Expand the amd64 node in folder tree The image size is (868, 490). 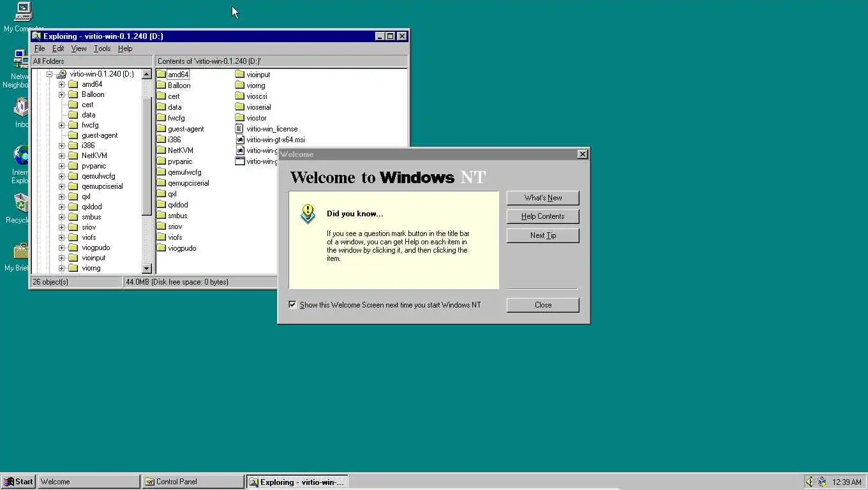coord(61,84)
